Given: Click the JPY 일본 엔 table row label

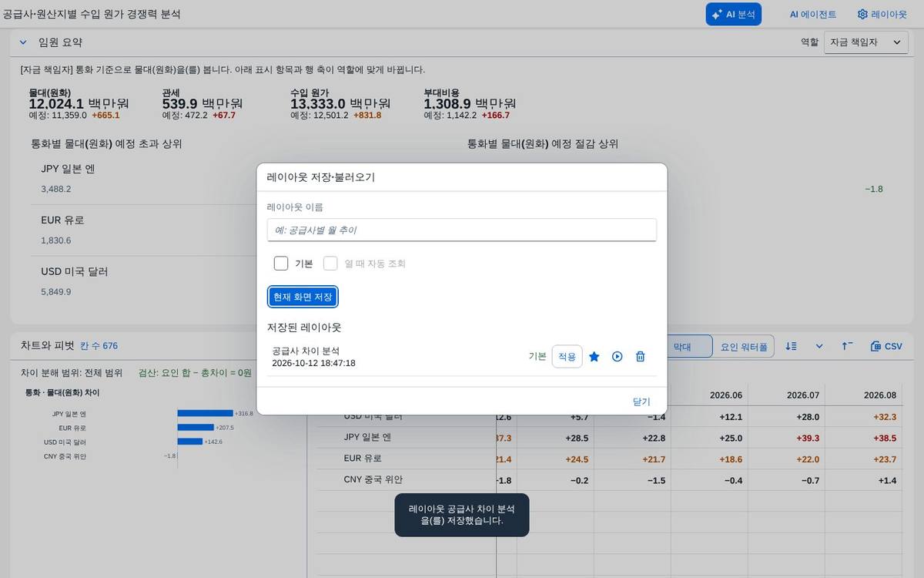Looking at the screenshot, I should pos(367,437).
